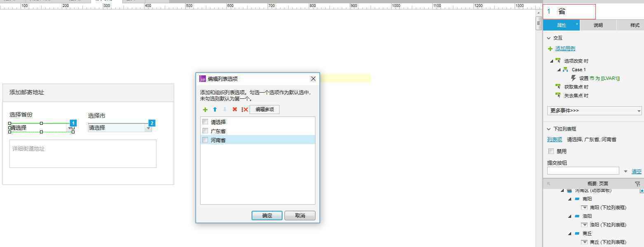Image resolution: width=644 pixels, height=247 pixels.
Task: Switch to the 说明 tab
Action: tap(598, 25)
